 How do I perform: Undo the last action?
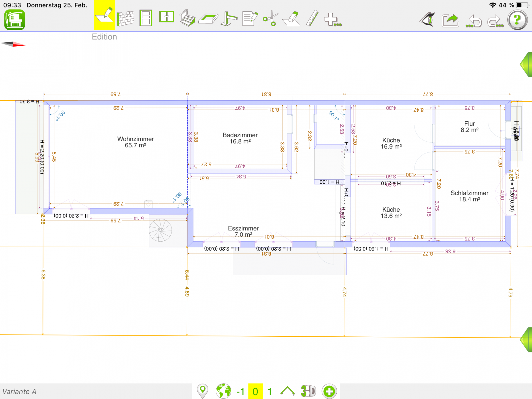474,21
